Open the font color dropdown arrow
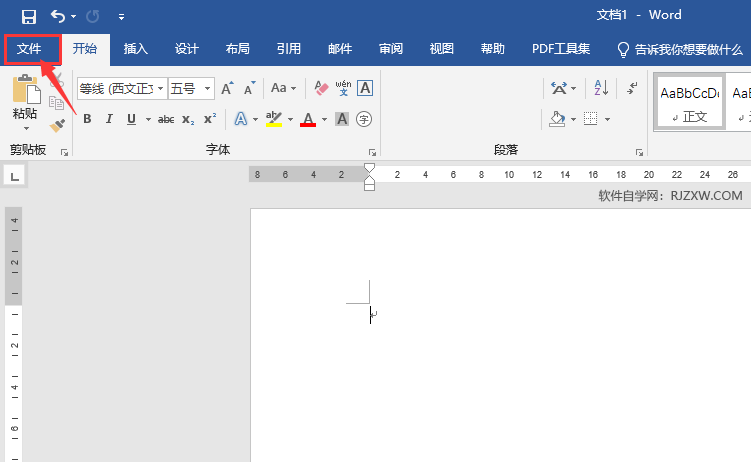The width and height of the screenshot is (751, 462). coord(324,119)
